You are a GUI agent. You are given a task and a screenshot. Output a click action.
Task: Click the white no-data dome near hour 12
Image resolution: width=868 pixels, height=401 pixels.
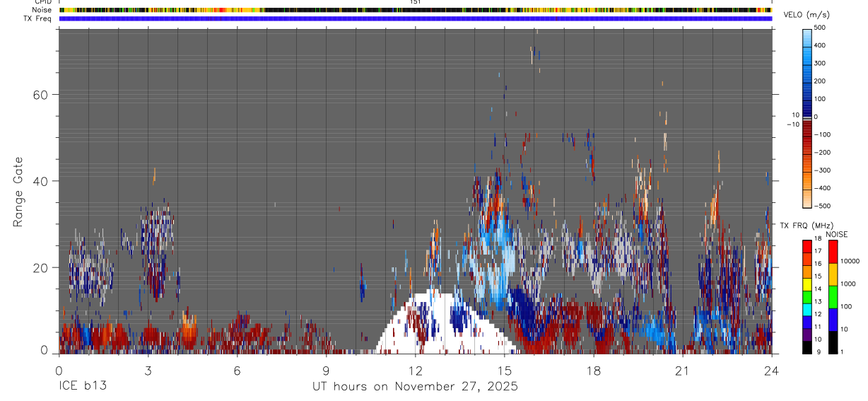(x=447, y=322)
